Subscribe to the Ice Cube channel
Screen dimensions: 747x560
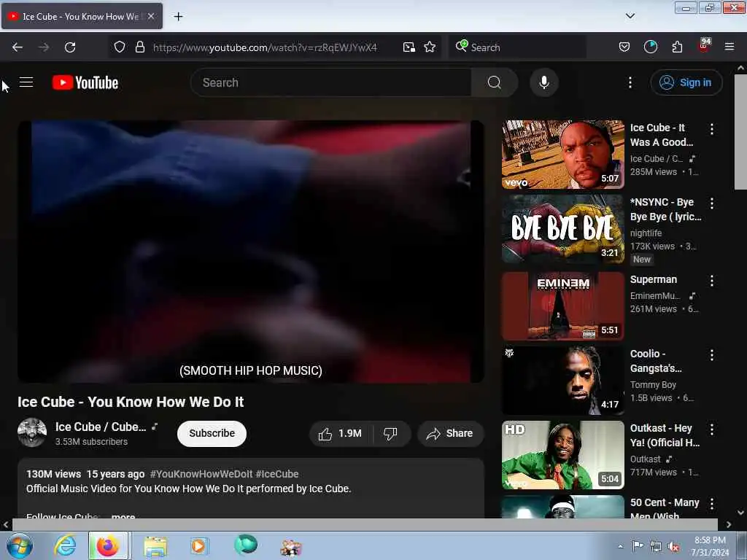[212, 433]
